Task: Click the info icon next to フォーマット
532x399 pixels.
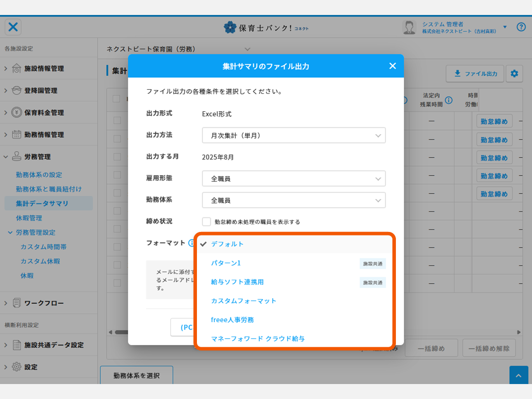Action: point(191,243)
